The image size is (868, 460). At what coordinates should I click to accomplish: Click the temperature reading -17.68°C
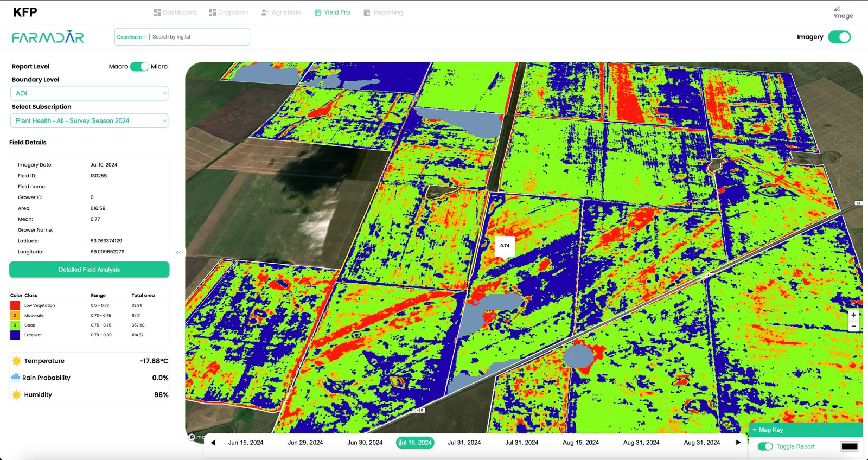[154, 361]
